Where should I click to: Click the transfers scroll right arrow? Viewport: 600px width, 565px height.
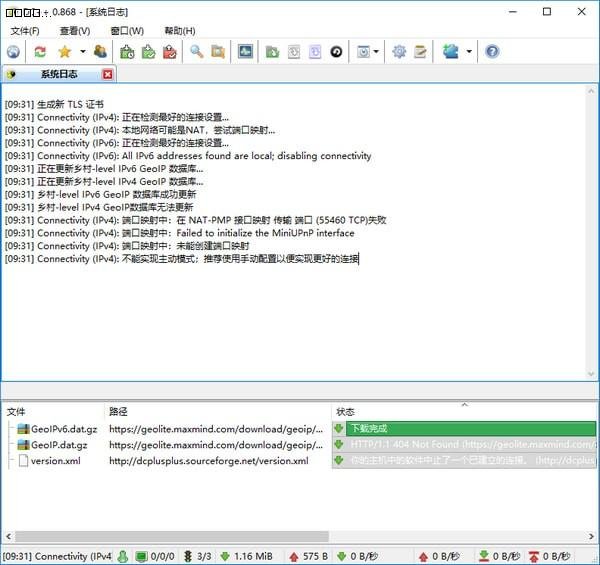591,536
